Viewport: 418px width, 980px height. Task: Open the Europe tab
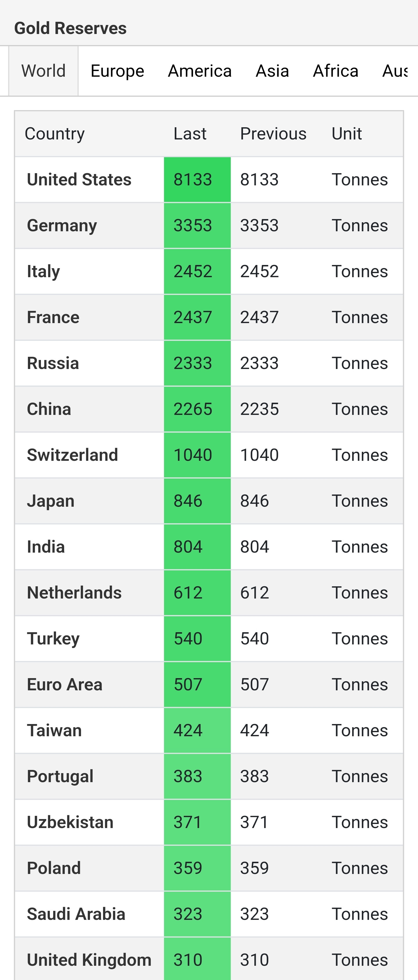coord(117,71)
